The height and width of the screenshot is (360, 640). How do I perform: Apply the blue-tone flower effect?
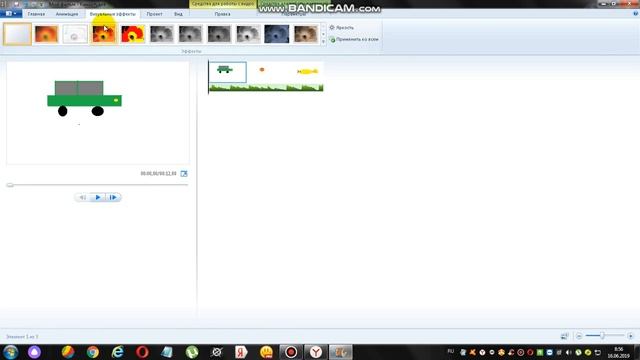click(277, 34)
